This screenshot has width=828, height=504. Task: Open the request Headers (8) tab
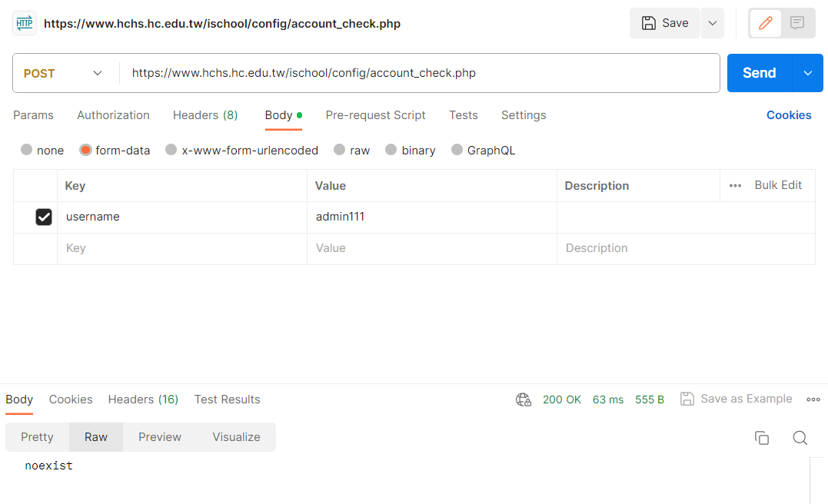coord(205,115)
